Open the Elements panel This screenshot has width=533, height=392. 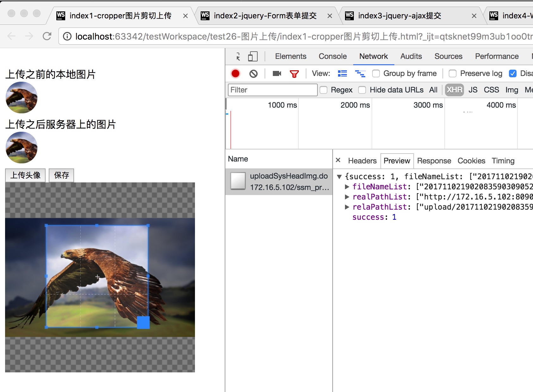[x=291, y=56]
